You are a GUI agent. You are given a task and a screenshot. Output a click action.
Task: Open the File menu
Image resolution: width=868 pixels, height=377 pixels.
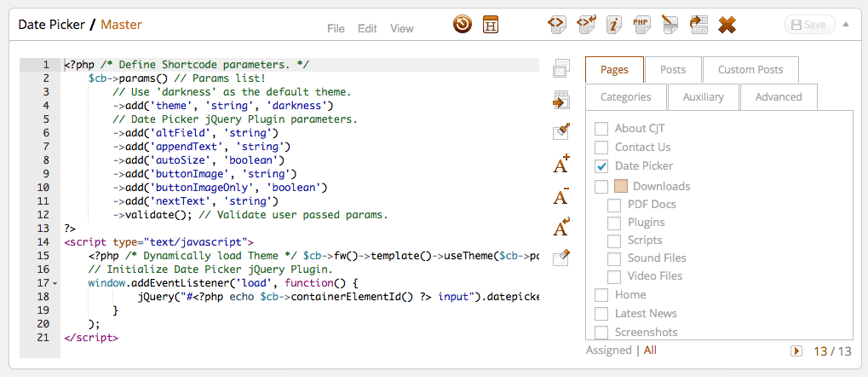pos(336,28)
